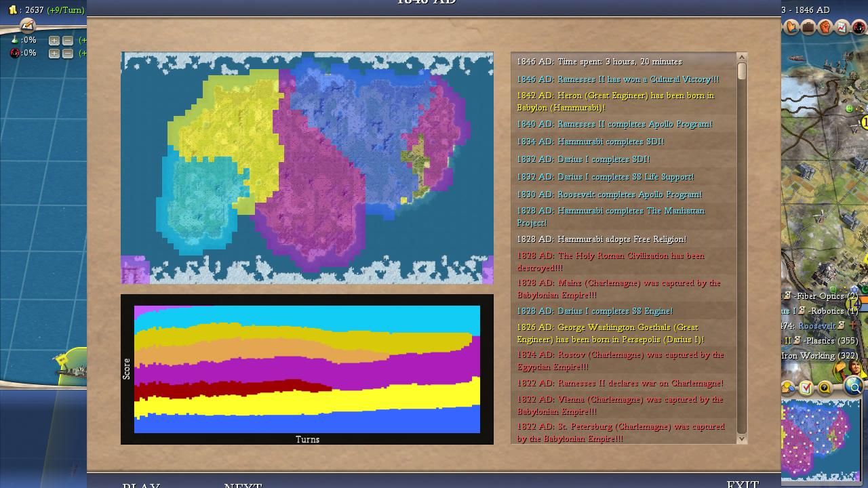The width and height of the screenshot is (868, 488).
Task: Open the Civics fist icon
Action: pos(825,27)
